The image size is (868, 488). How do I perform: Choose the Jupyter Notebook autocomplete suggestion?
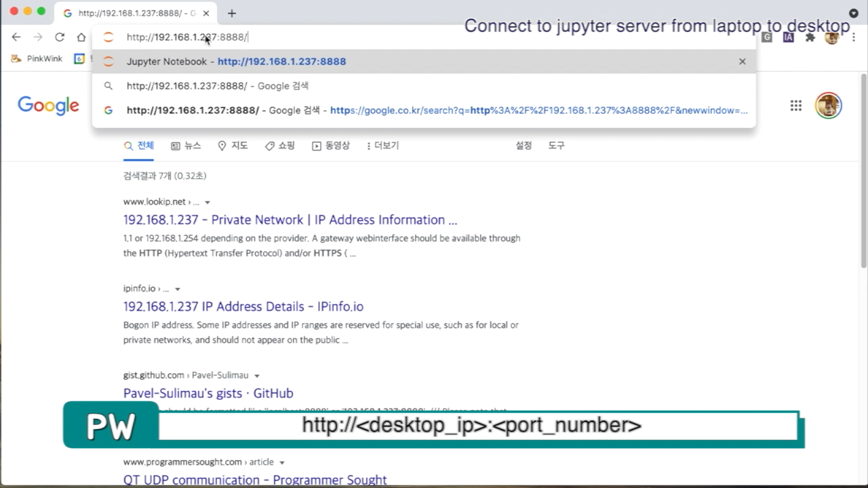point(424,61)
